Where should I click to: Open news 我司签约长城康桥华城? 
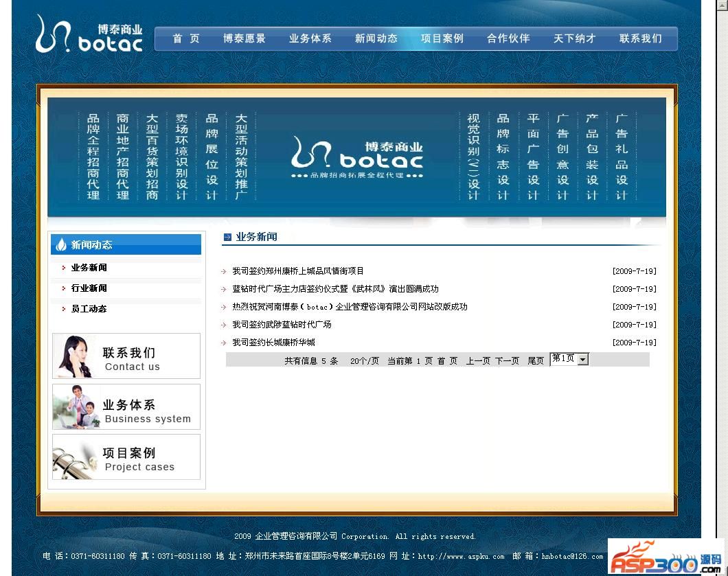tap(273, 343)
